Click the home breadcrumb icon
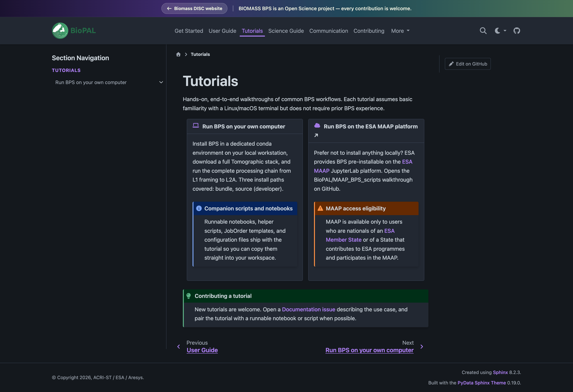573x392 pixels. coord(178,54)
